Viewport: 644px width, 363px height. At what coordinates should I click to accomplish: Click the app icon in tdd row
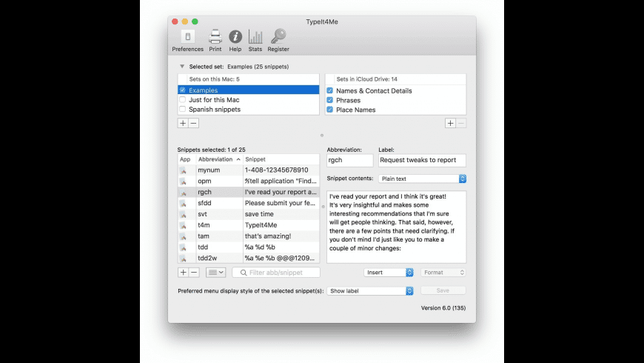[183, 247]
